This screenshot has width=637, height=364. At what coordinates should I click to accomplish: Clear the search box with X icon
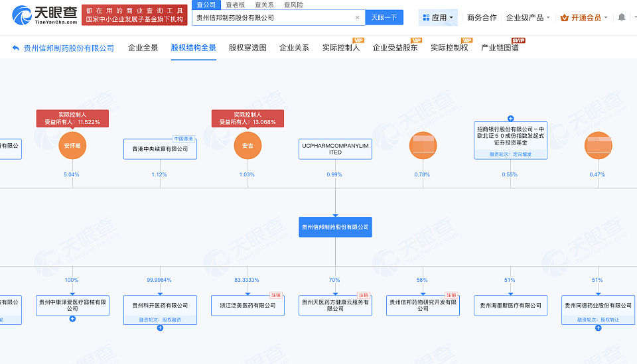coord(357,17)
